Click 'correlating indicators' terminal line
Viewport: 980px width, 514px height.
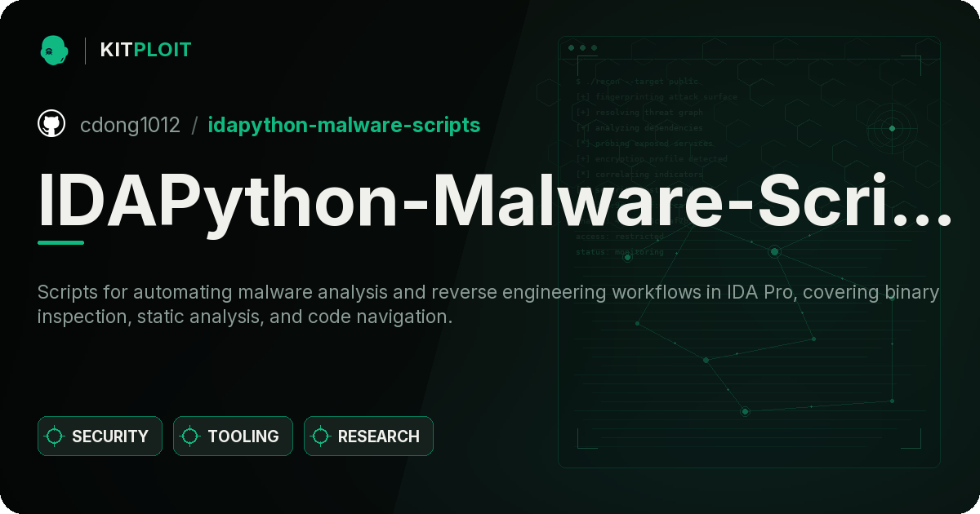(x=639, y=175)
